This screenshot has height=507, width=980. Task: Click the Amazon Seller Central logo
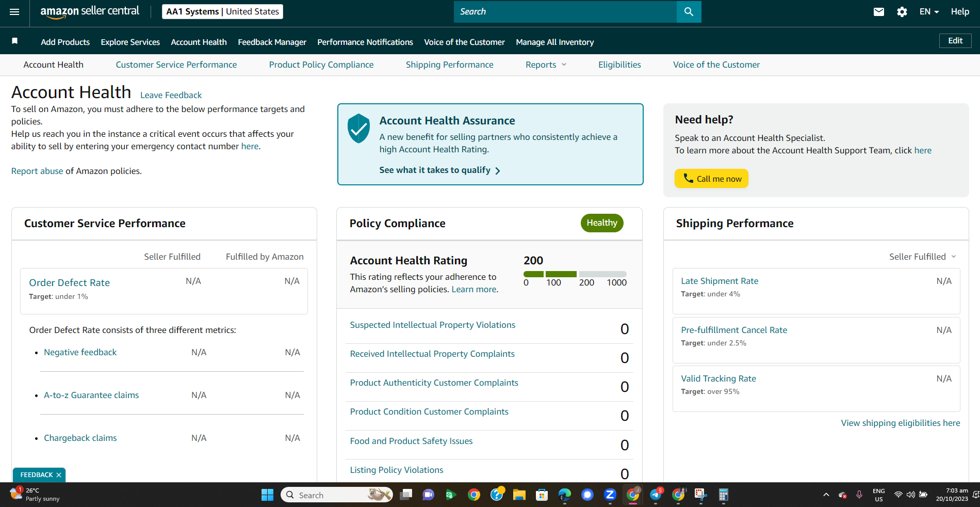pos(90,12)
